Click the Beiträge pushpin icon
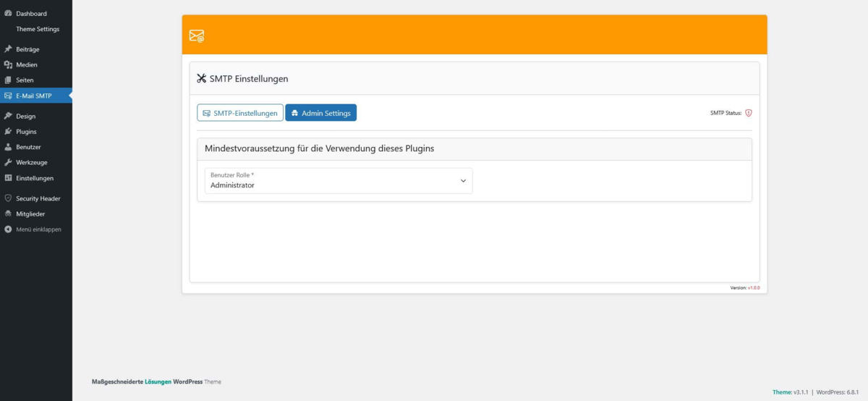 click(8, 49)
